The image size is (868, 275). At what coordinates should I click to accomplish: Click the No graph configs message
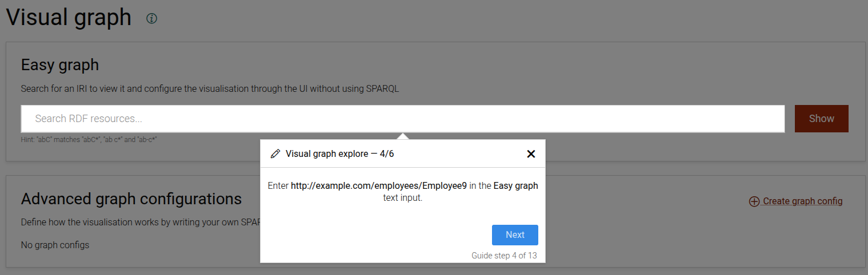pos(55,245)
